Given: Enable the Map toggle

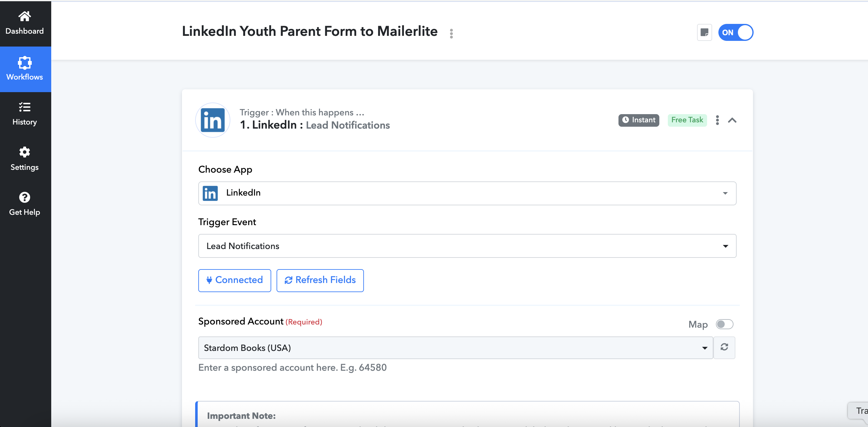Looking at the screenshot, I should point(724,324).
